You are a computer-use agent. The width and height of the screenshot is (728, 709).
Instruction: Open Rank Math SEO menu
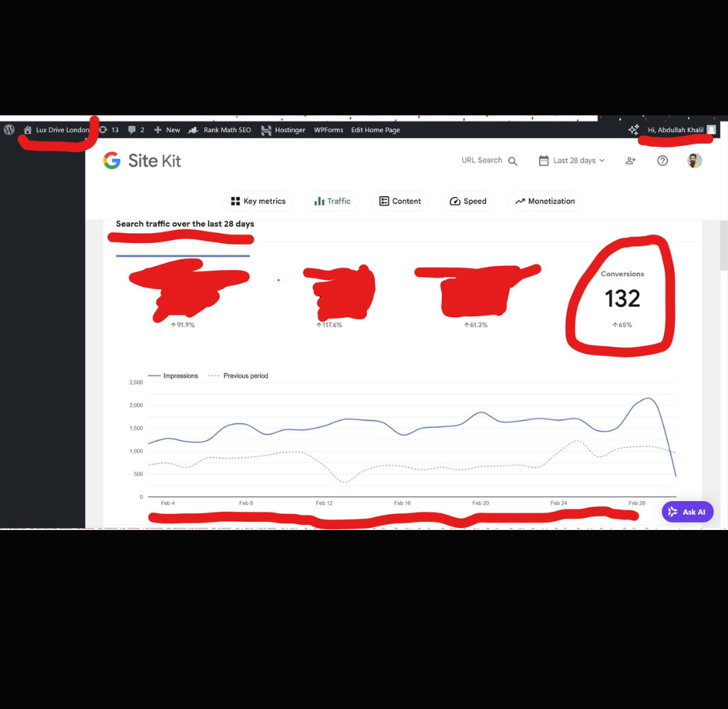220,129
